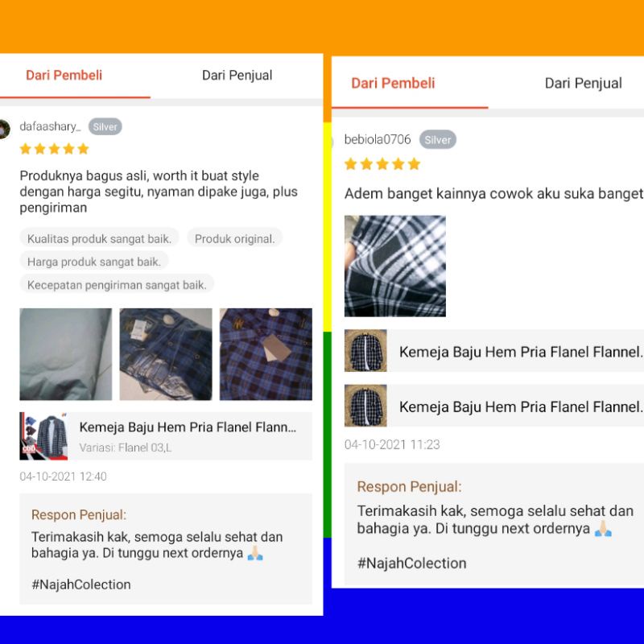Select right Dari Pembeli tab
This screenshot has height=644, width=644.
[x=393, y=83]
